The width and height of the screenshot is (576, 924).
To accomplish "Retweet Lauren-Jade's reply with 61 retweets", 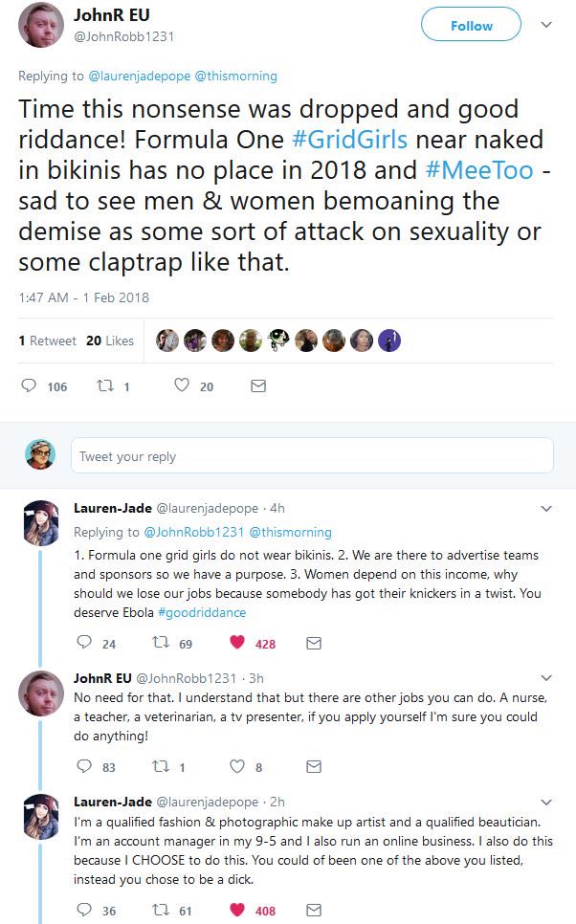I will click(161, 911).
